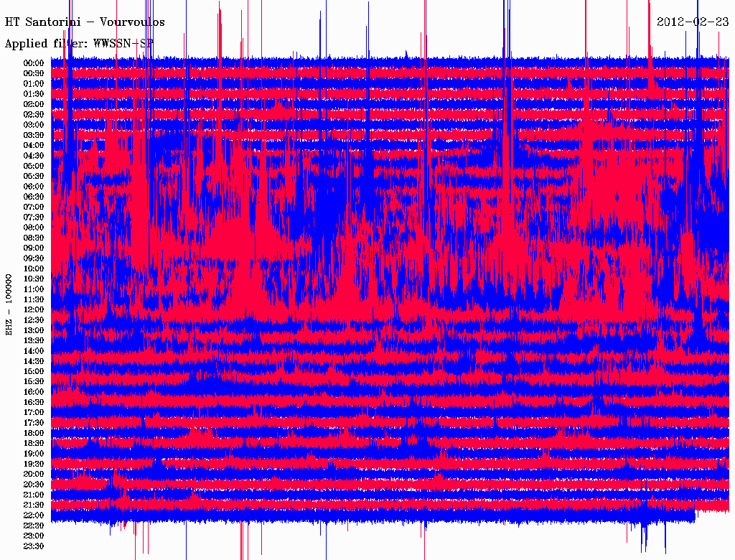Click the 19:30 time label
The width and height of the screenshot is (735, 560).
(x=34, y=465)
